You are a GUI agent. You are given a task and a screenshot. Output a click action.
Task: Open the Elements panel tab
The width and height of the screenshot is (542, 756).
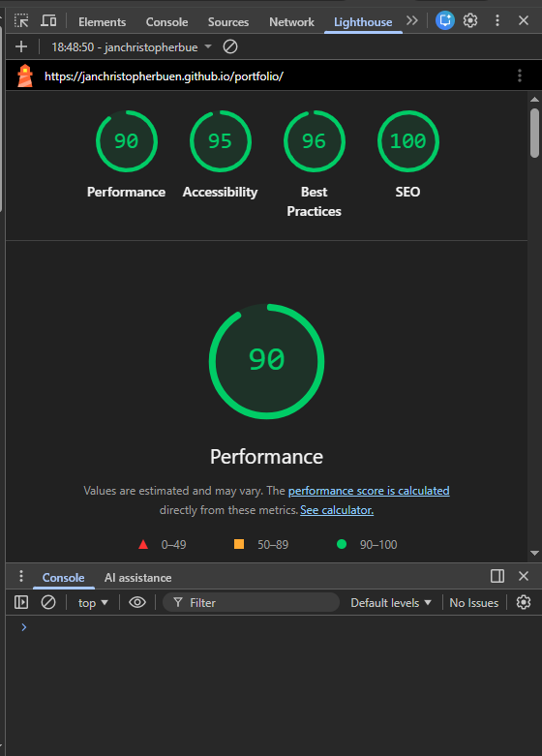(102, 22)
